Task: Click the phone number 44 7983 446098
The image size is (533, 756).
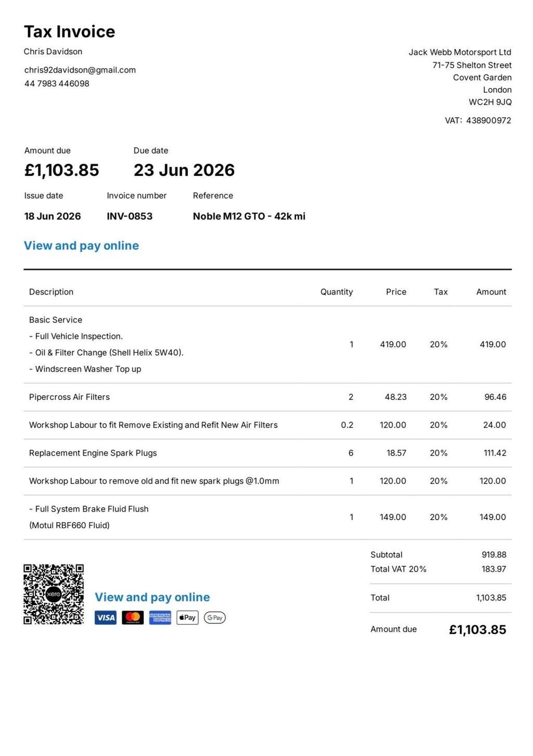Action: click(x=57, y=83)
